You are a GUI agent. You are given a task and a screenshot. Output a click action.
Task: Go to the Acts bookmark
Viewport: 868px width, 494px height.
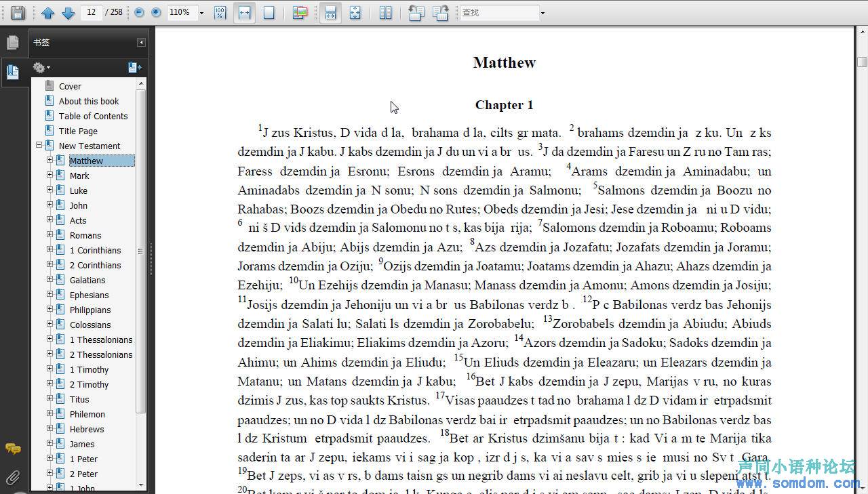click(x=78, y=220)
